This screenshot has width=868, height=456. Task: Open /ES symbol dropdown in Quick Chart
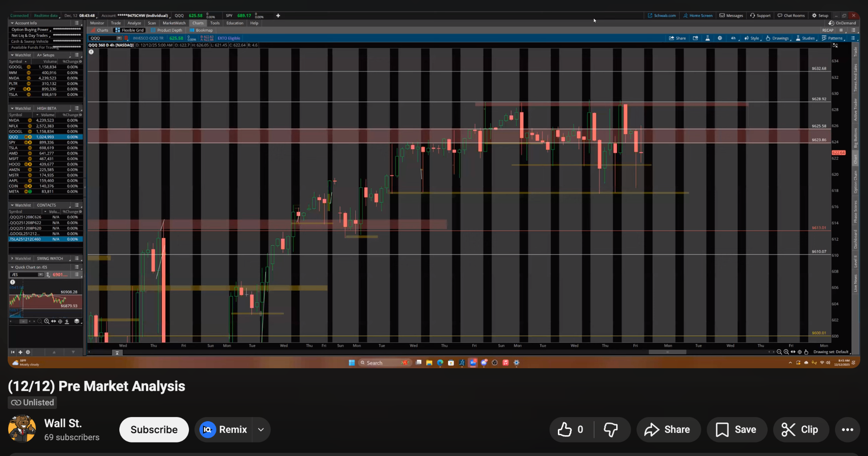(41, 275)
